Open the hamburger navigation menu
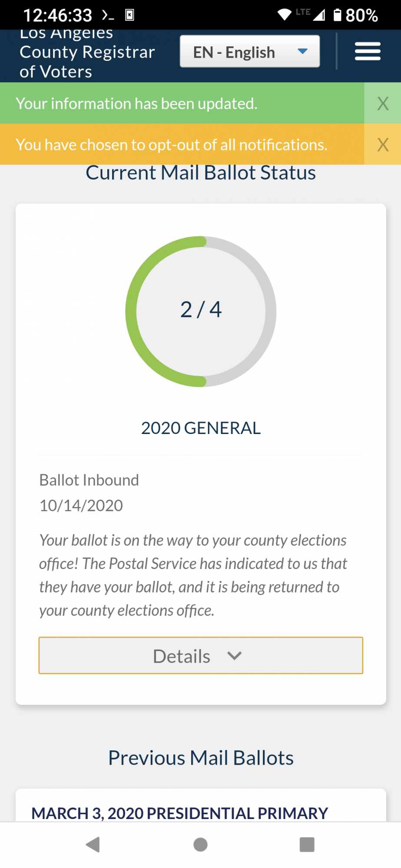Image resolution: width=401 pixels, height=868 pixels. click(x=368, y=51)
